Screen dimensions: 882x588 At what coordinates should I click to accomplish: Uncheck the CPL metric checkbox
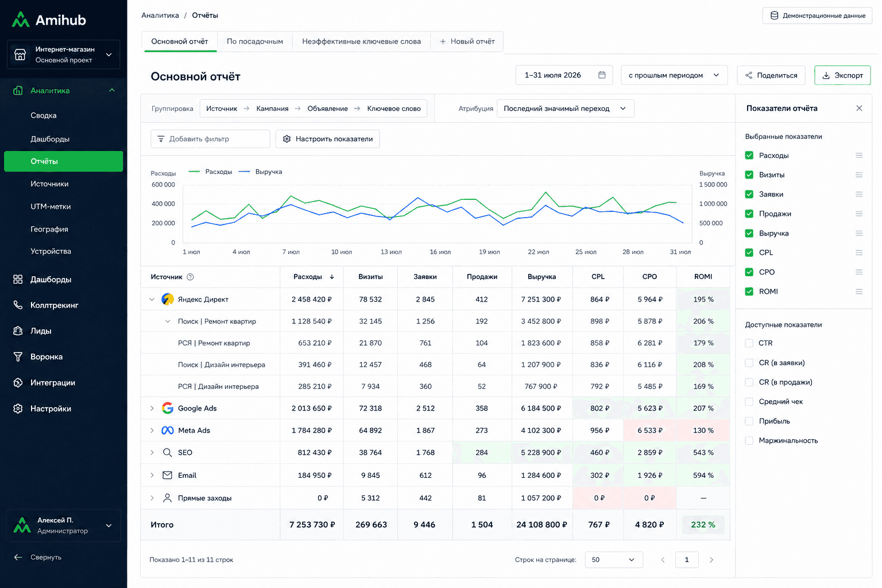(749, 253)
